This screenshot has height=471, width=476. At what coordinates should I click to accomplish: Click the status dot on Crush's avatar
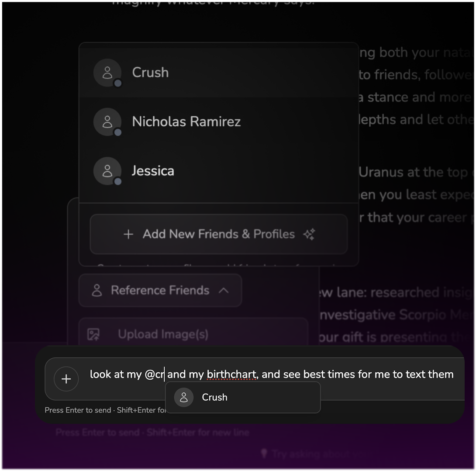[117, 83]
